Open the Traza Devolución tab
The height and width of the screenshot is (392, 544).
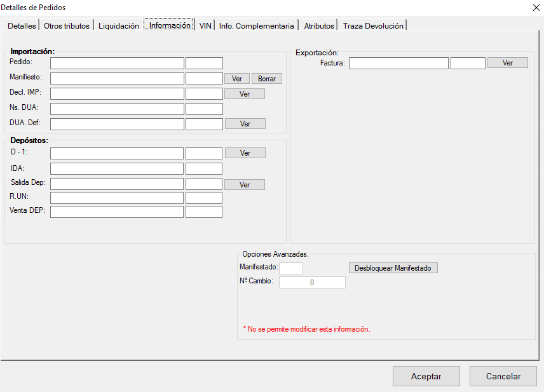(373, 26)
